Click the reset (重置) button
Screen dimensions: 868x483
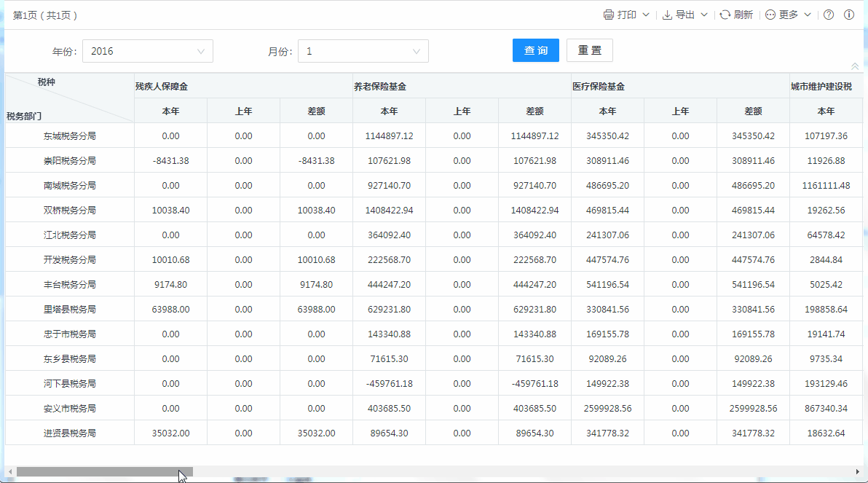[590, 50]
